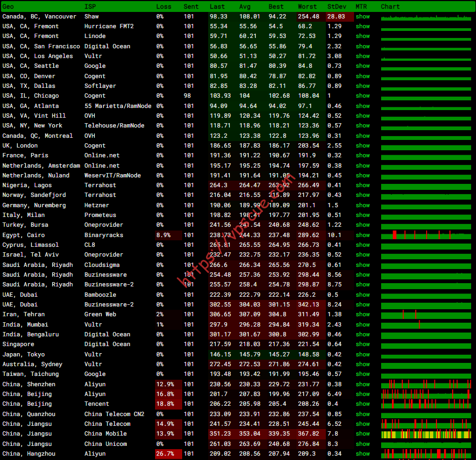Image resolution: width=476 pixels, height=460 pixels.
Task: Show MTR for Singapore Digital Ocean
Action: [x=363, y=343]
